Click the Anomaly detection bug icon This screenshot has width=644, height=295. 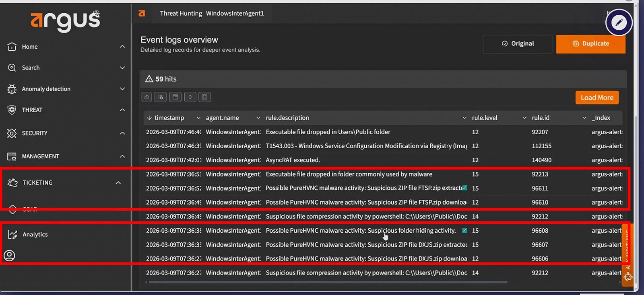click(x=12, y=89)
